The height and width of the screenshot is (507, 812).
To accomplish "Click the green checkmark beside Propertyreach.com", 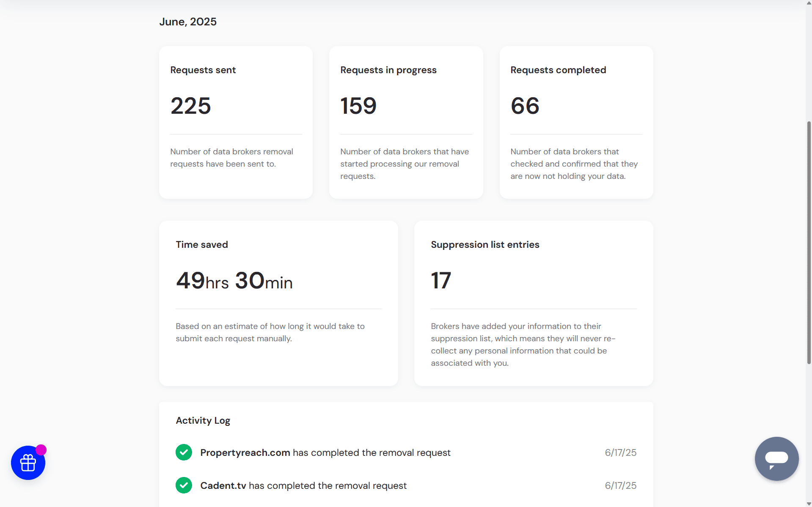I will pyautogui.click(x=184, y=452).
